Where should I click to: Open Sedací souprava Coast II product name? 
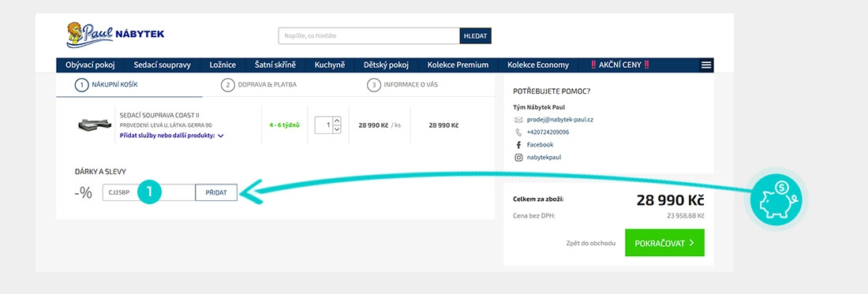pyautogui.click(x=159, y=116)
